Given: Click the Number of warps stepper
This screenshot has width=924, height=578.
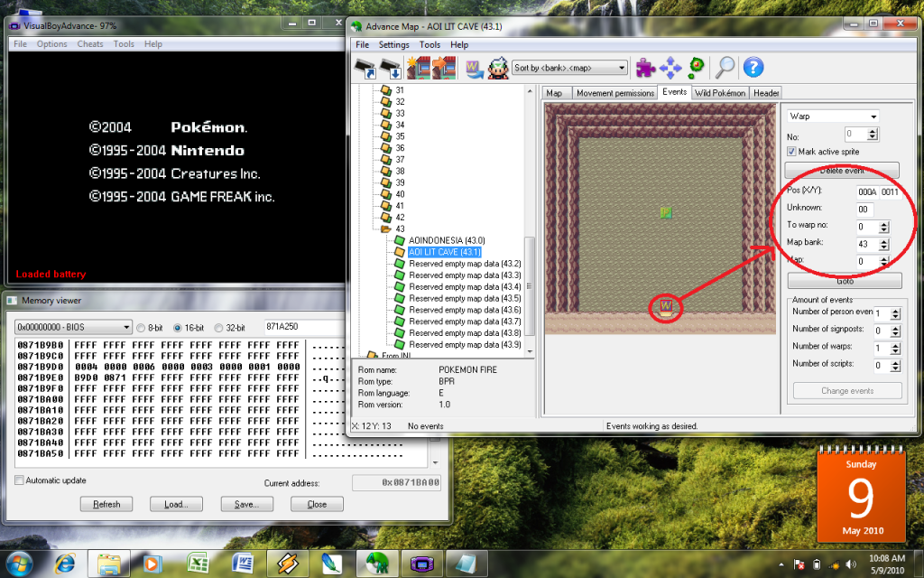Looking at the screenshot, I should pyautogui.click(x=895, y=348).
